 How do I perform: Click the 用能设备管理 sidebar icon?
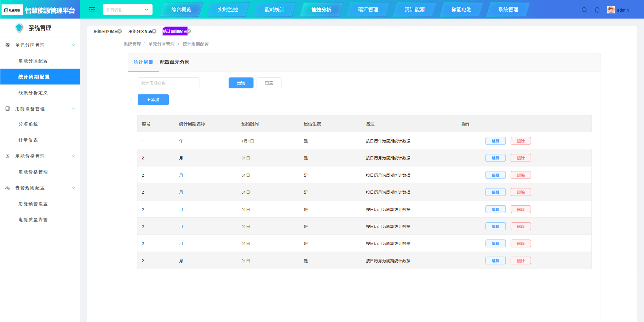[x=7, y=109]
